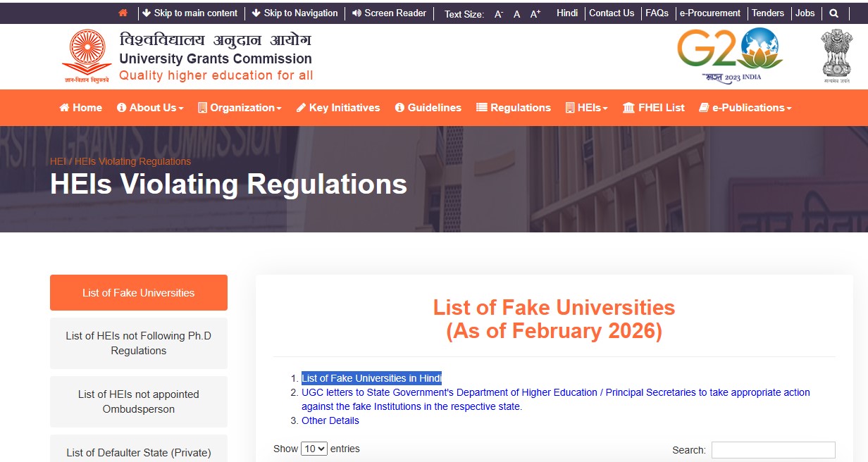This screenshot has width=868, height=462.
Task: Reset text size to default A
Action: (516, 13)
